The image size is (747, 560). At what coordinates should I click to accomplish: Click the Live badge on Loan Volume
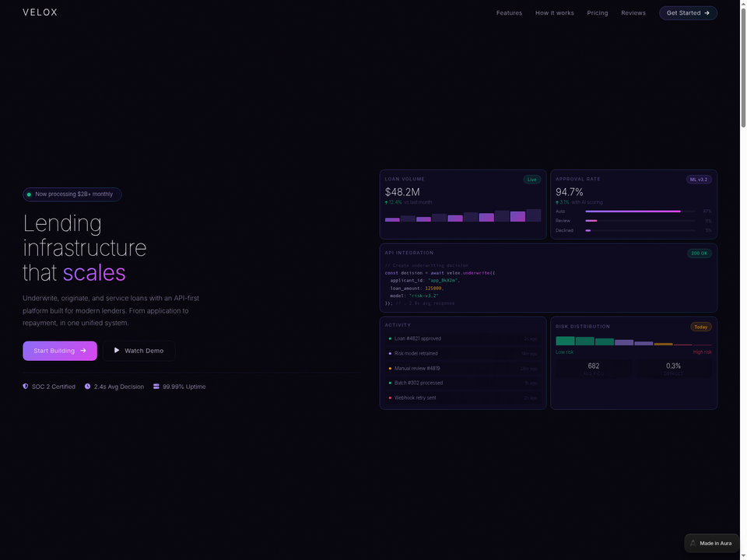click(x=531, y=180)
